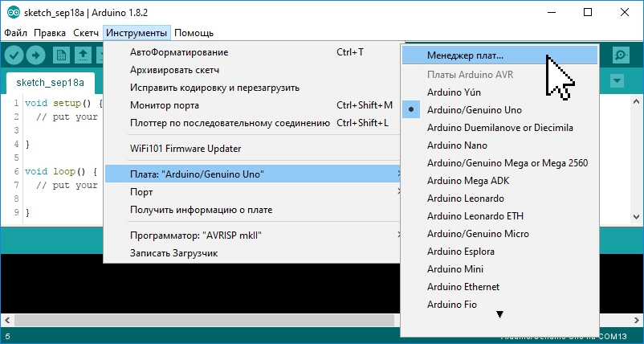Click the Upload arrow toolbar icon
This screenshot has width=644, height=344.
pyautogui.click(x=35, y=55)
